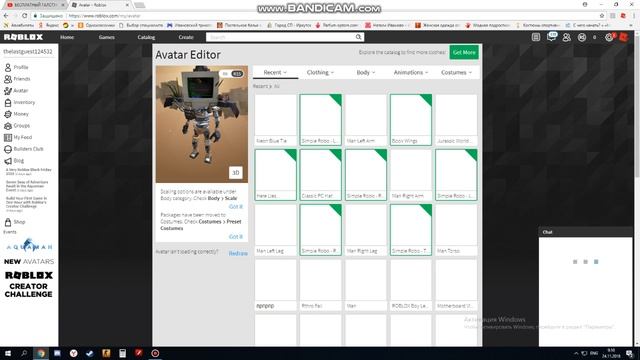640x360 pixels.
Task: Reload the page in Chrome
Action: click(24, 16)
